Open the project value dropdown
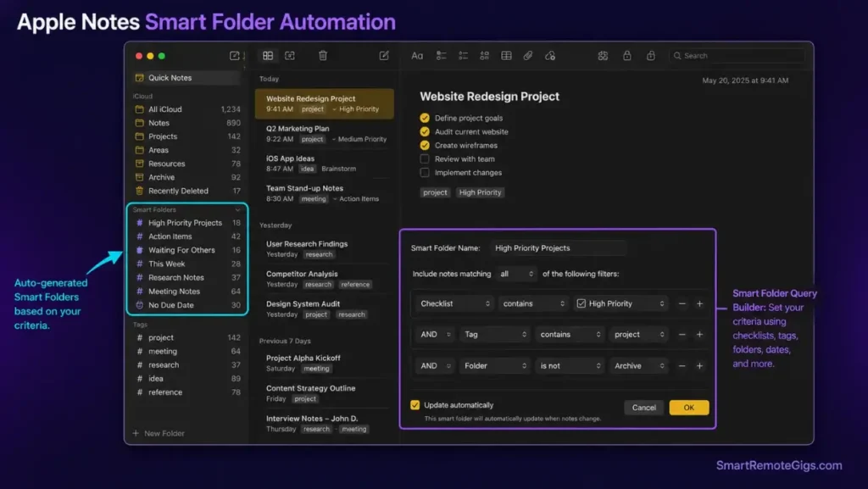The width and height of the screenshot is (868, 489). (x=638, y=335)
